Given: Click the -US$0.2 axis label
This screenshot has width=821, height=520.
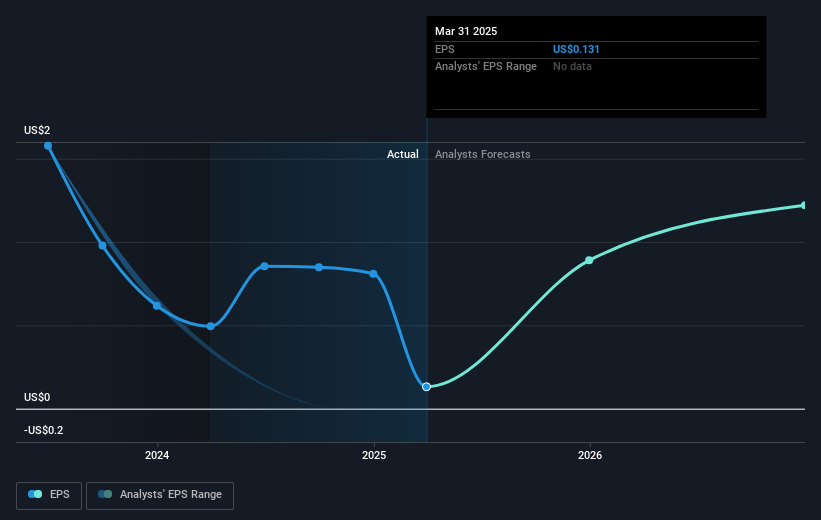Looking at the screenshot, I should pos(43,430).
